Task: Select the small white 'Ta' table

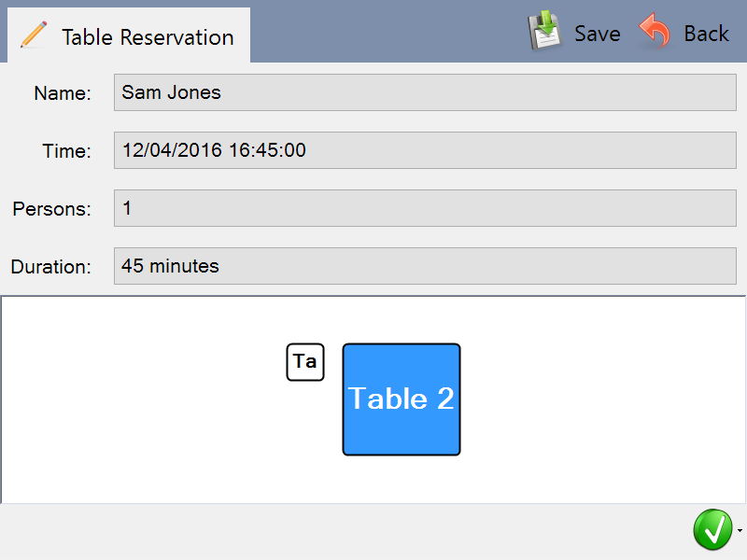Action: tap(305, 362)
